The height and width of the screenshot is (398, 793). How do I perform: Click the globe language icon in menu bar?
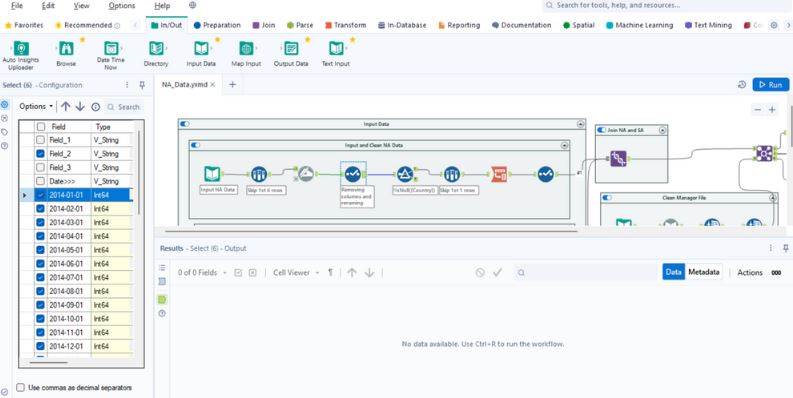(192, 6)
